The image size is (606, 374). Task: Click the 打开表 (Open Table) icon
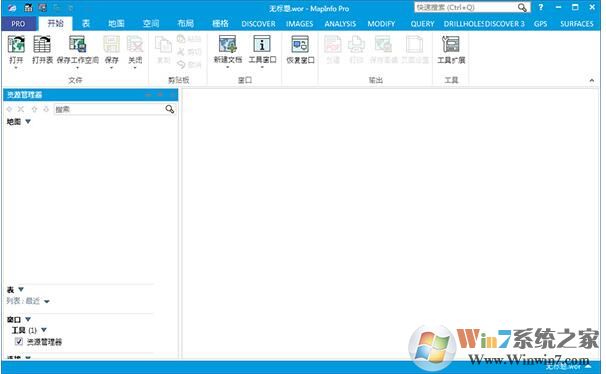(x=42, y=44)
